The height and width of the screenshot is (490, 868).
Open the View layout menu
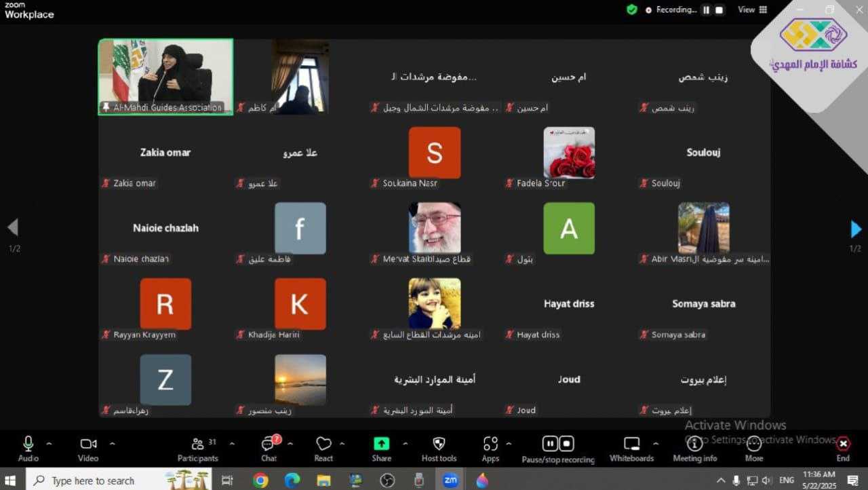pos(752,10)
